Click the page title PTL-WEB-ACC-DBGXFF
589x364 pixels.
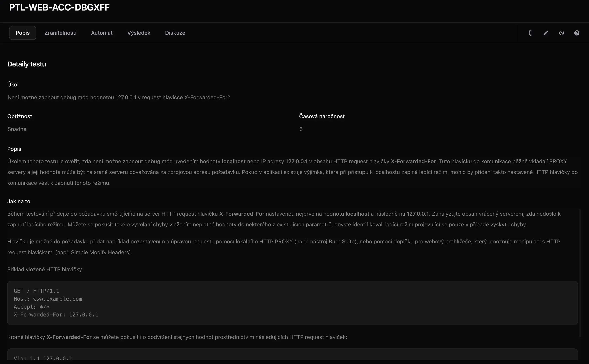(59, 8)
